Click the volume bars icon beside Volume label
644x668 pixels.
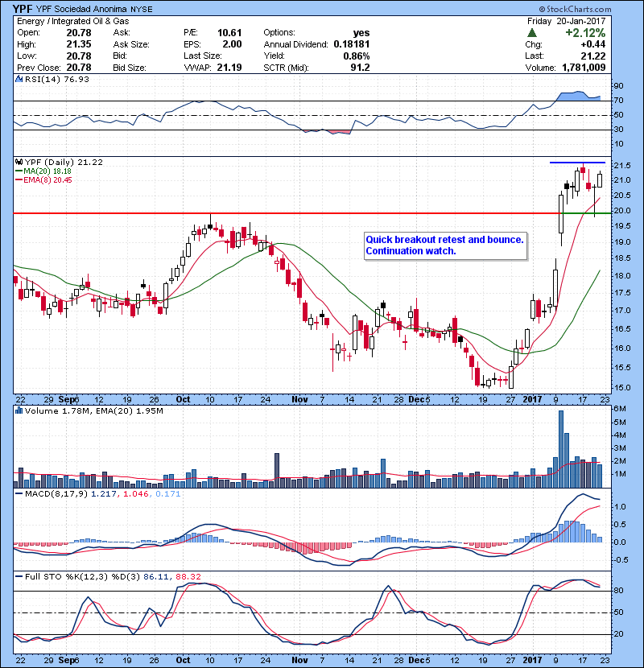click(19, 410)
